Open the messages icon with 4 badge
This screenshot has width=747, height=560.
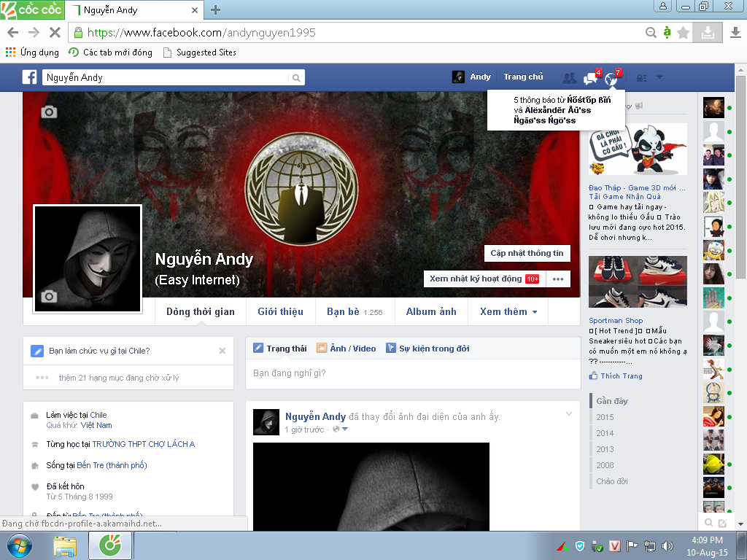tap(591, 77)
